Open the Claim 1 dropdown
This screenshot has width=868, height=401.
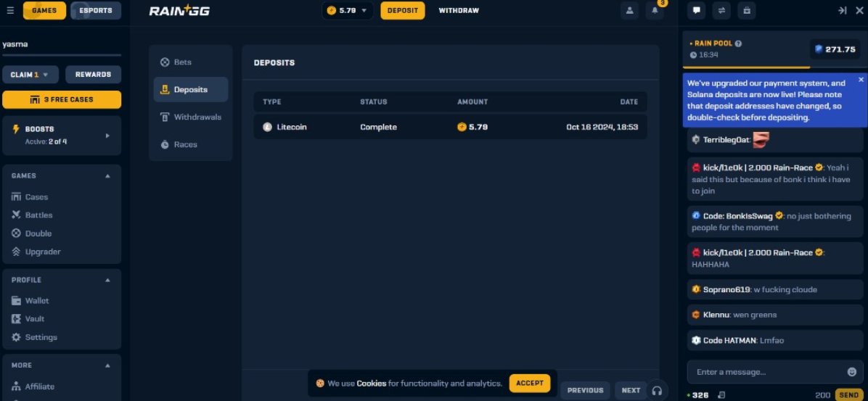click(29, 75)
